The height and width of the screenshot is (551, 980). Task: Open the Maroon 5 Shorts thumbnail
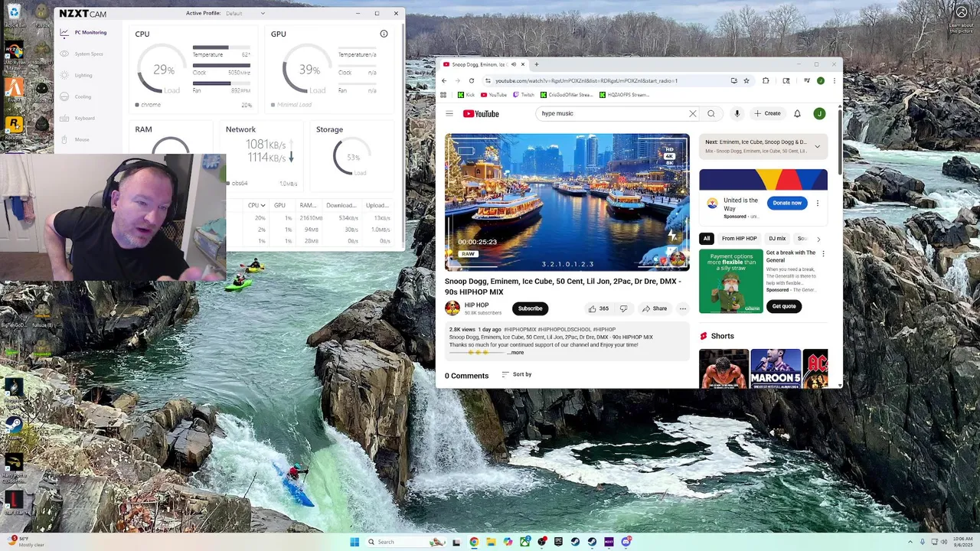[776, 369]
